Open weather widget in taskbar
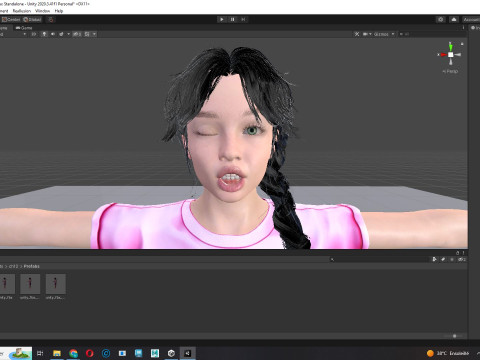 click(448, 353)
